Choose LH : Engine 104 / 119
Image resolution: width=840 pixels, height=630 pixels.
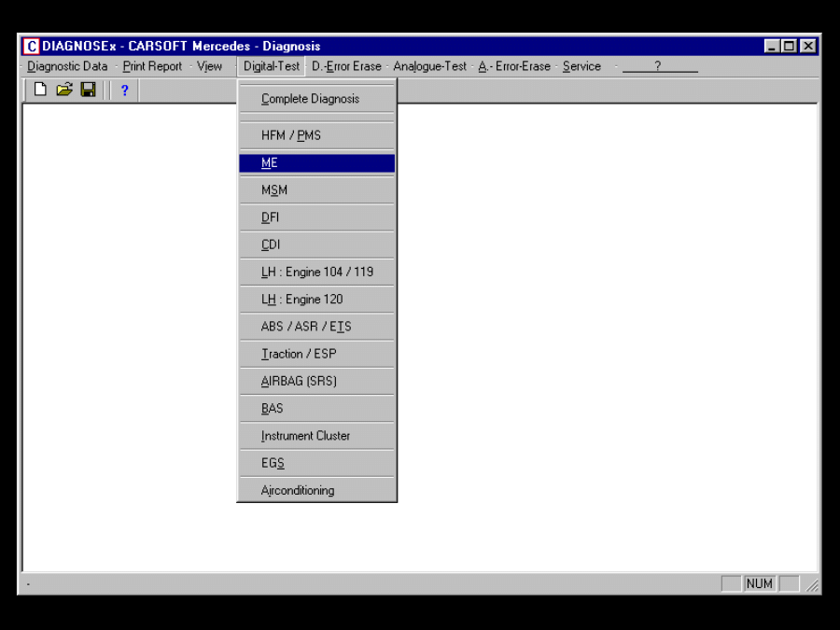[x=316, y=273]
